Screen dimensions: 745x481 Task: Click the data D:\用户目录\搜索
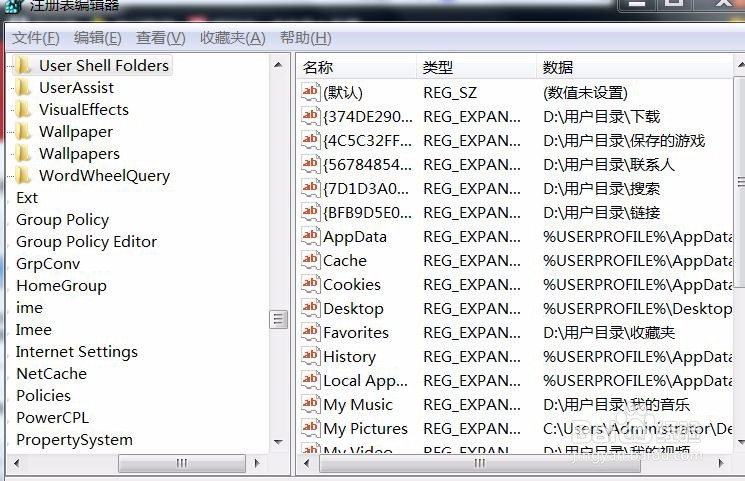tap(602, 188)
